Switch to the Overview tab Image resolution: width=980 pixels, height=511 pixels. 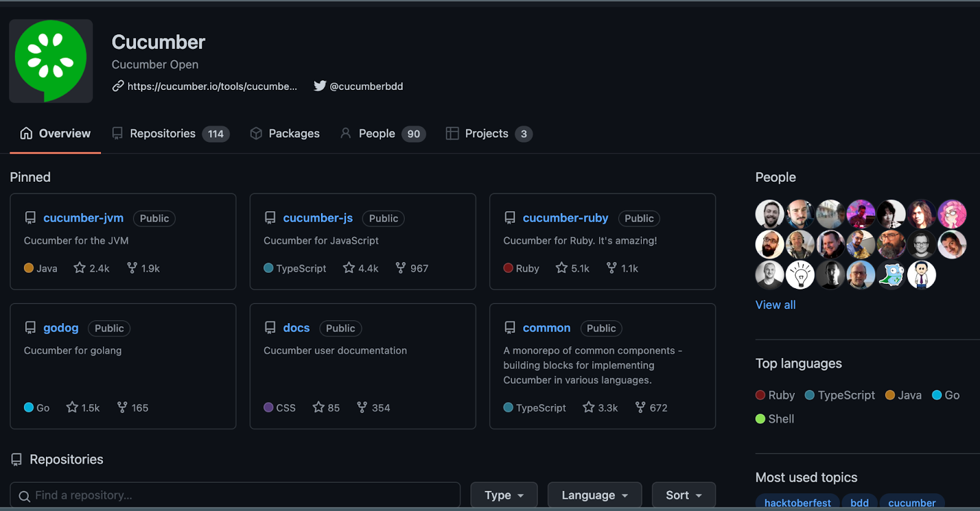point(55,133)
